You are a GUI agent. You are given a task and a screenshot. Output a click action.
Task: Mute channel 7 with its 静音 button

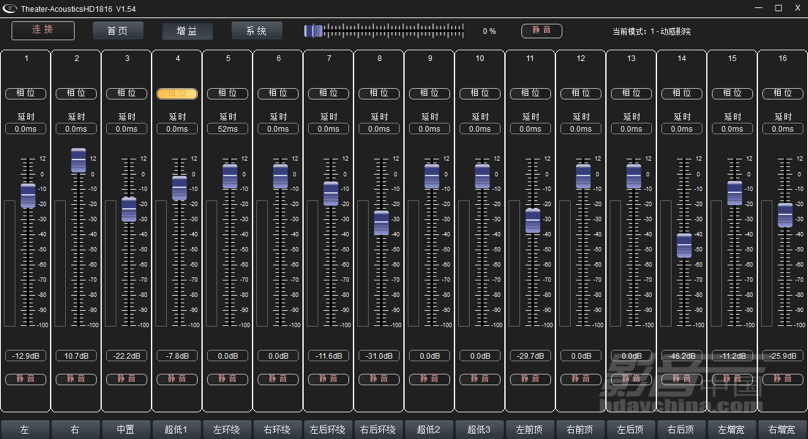click(x=329, y=379)
